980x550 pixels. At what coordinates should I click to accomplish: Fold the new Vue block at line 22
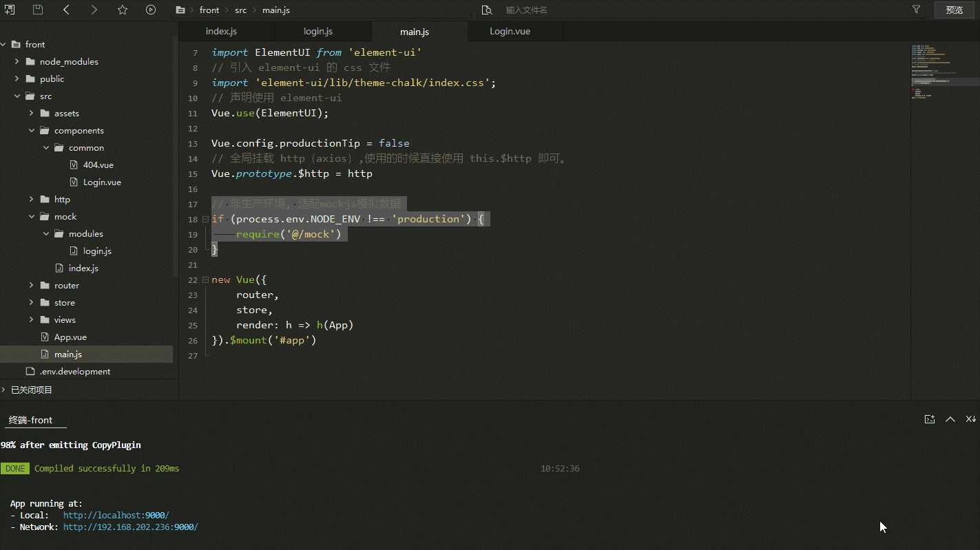205,280
